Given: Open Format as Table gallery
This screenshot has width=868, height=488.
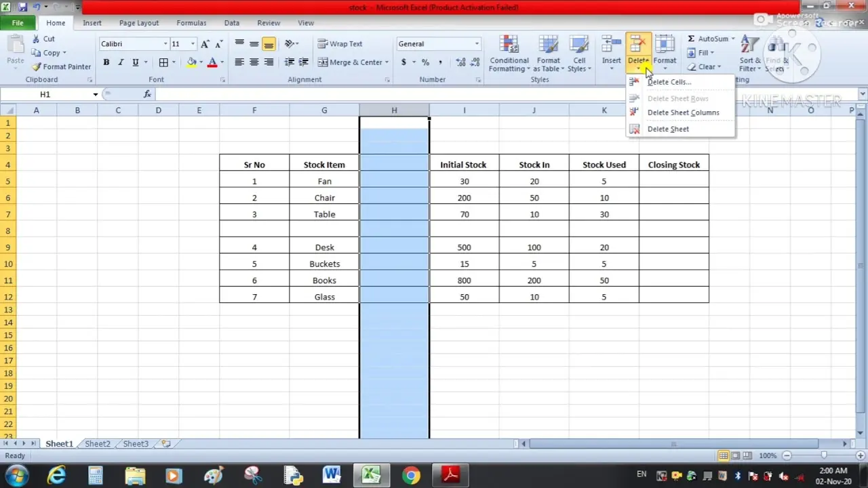Looking at the screenshot, I should coord(548,54).
